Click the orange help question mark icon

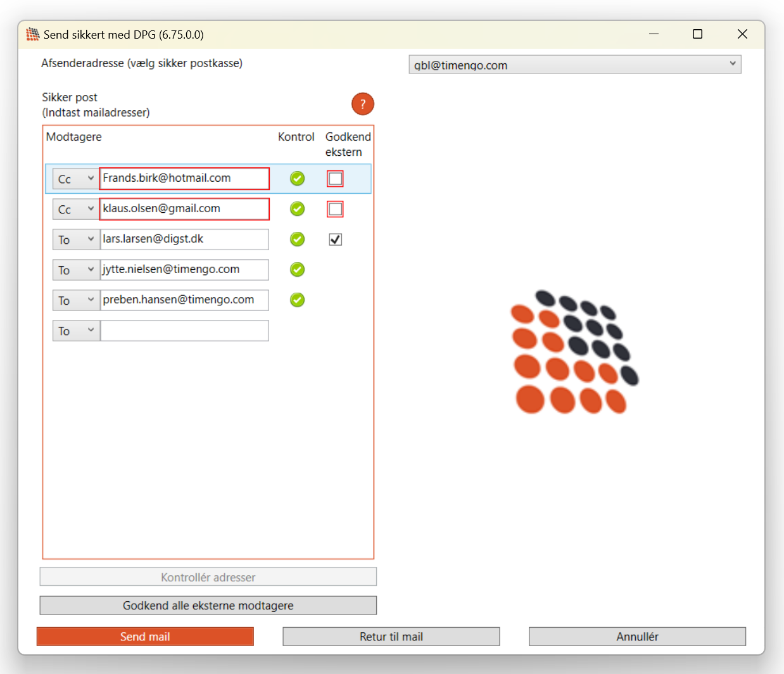(x=362, y=104)
